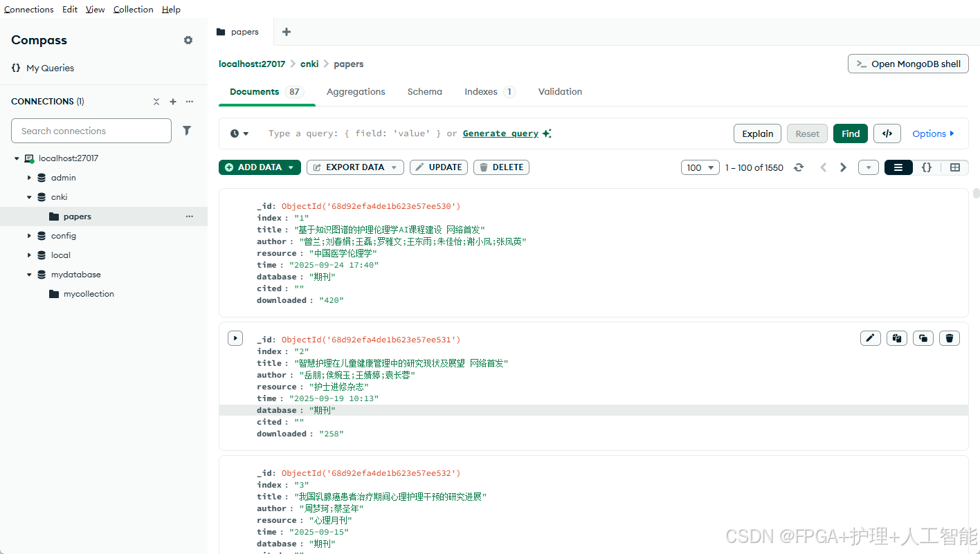Open the Connections menu
Image resolution: width=980 pixels, height=554 pixels.
pyautogui.click(x=29, y=9)
